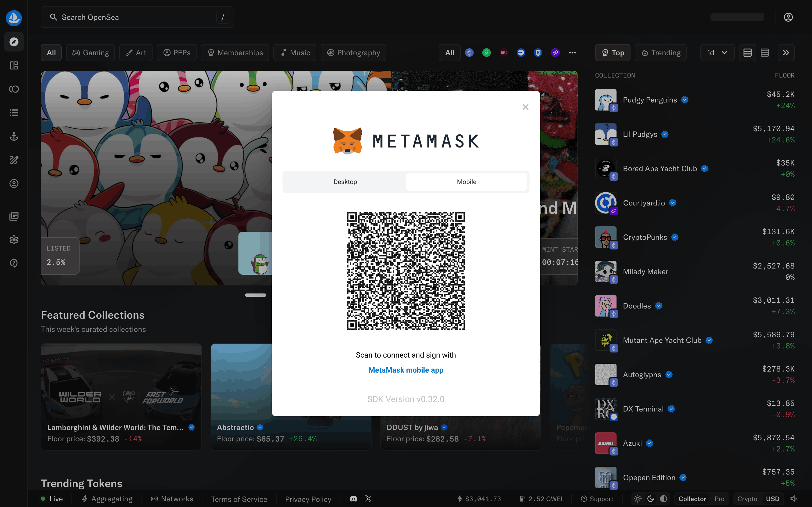Switch to the Desktop tab in MetaMask
Image resolution: width=812 pixels, height=507 pixels.
tap(345, 182)
